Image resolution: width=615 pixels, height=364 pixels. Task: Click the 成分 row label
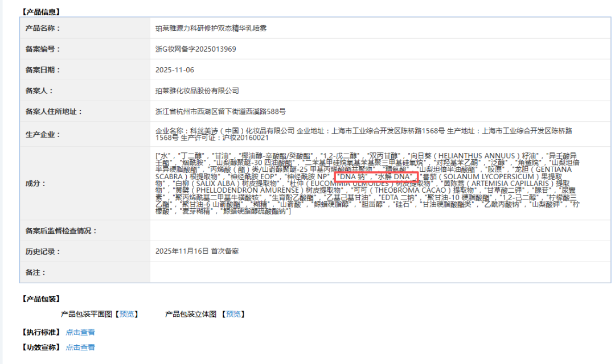[x=36, y=184]
